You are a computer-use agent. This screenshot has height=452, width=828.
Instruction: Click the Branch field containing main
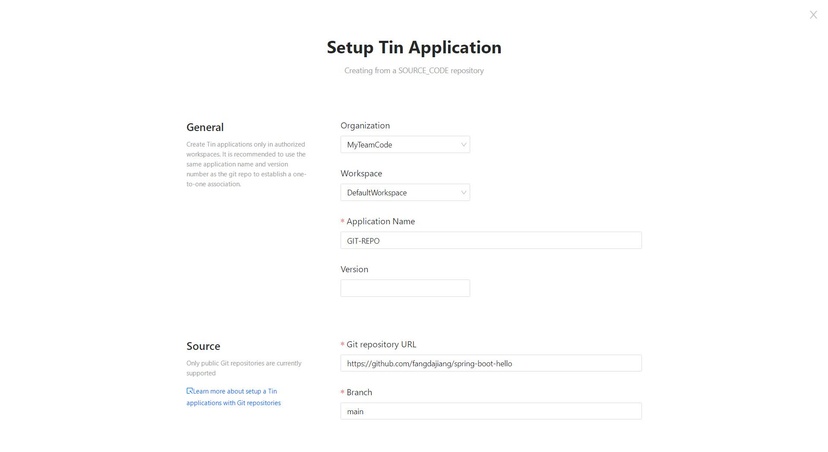[491, 411]
